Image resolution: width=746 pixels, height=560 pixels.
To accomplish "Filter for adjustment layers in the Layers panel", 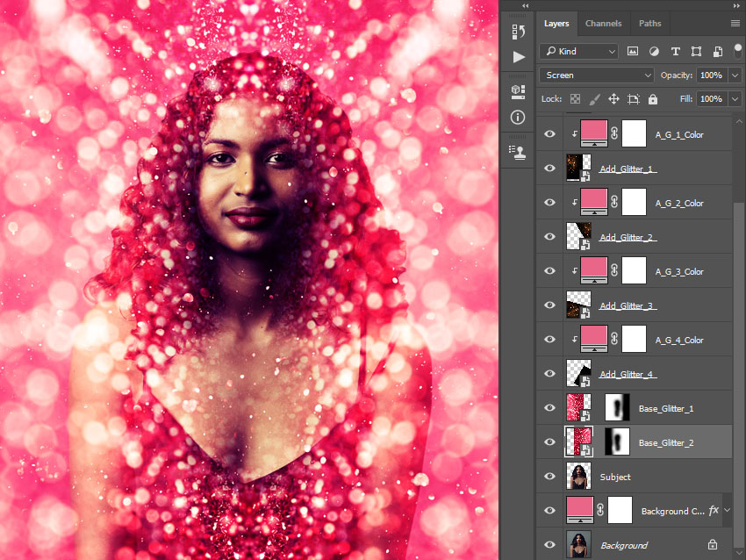I will tap(654, 51).
